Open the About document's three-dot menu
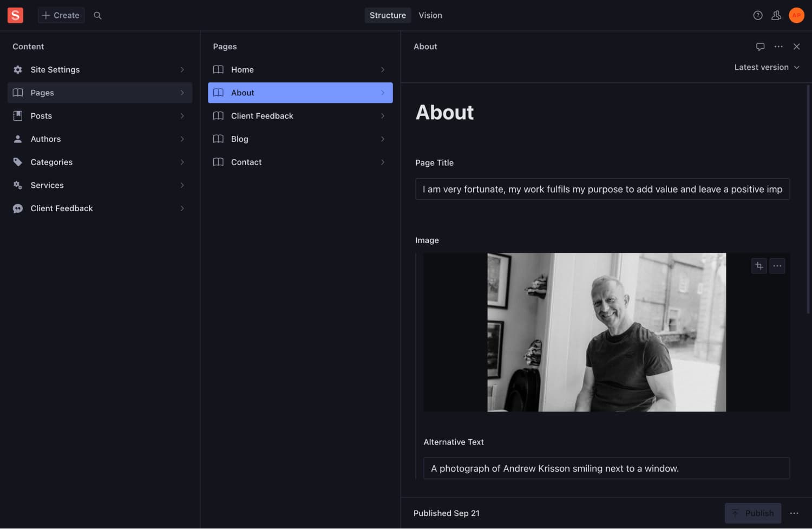This screenshot has width=812, height=529. coord(778,47)
